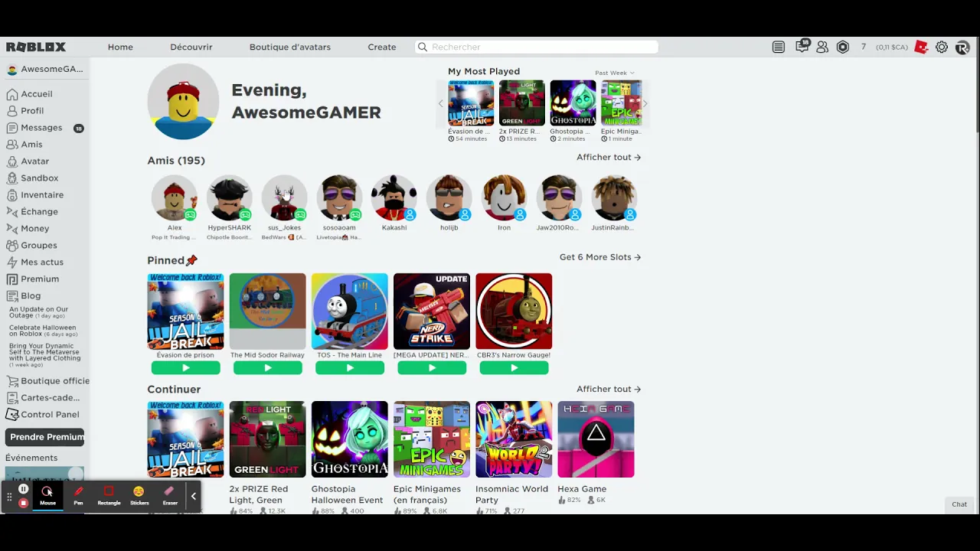Open the friends icon in the top bar
Image resolution: width=980 pixels, height=551 pixels.
coord(822,47)
